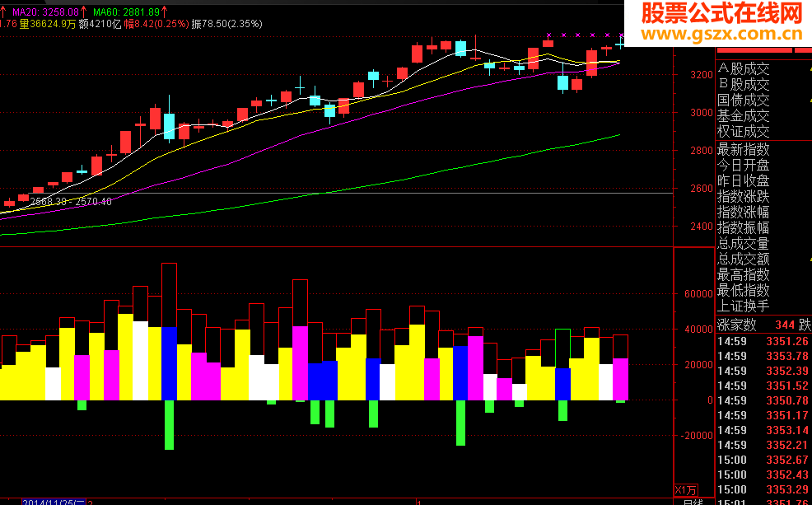Image resolution: width=812 pixels, height=505 pixels.
Task: Click the 2568.38 - 2570.40 price label
Action: pos(71,202)
